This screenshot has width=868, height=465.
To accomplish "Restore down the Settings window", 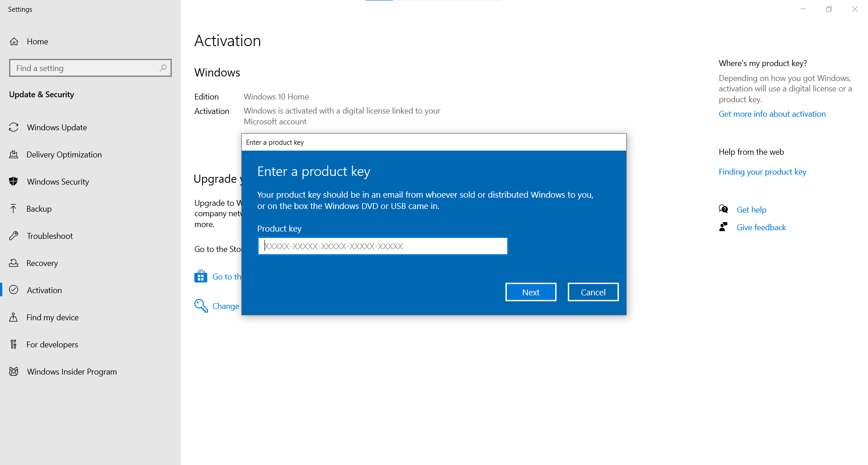I will 829,9.
